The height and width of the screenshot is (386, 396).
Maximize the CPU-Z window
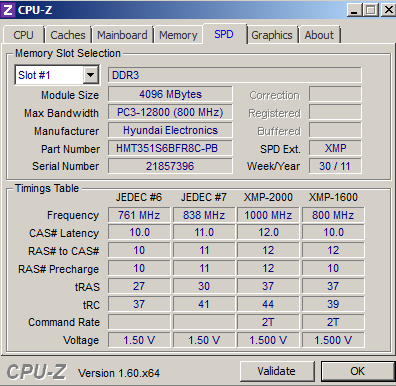point(371,10)
